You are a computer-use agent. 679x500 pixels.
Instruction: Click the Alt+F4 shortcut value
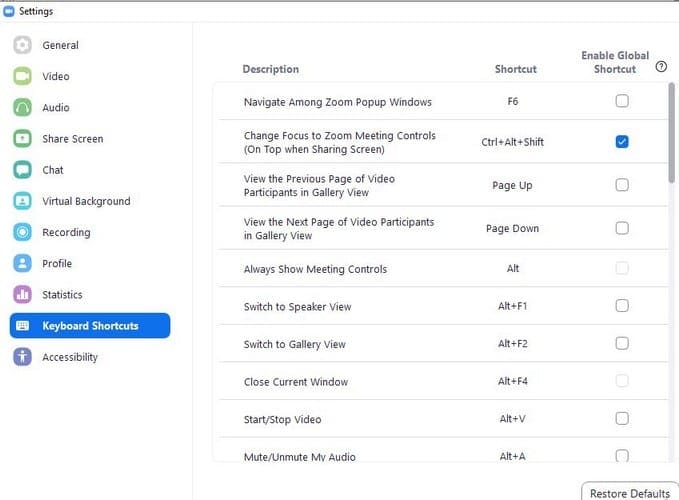coord(513,381)
